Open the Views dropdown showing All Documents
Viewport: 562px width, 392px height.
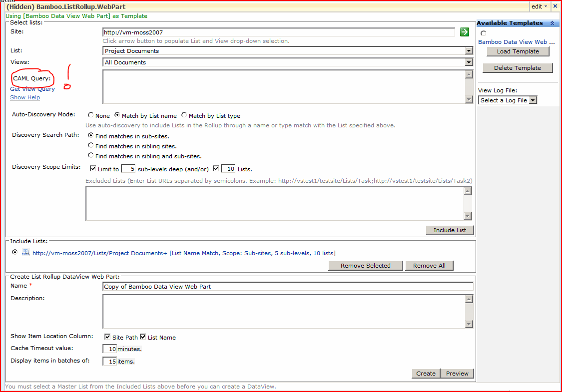(469, 62)
